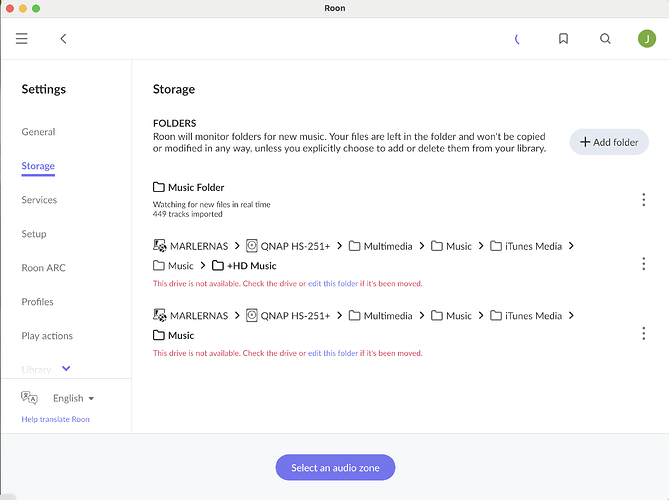Click the network share icon beside second MARLERNAS

(x=160, y=315)
